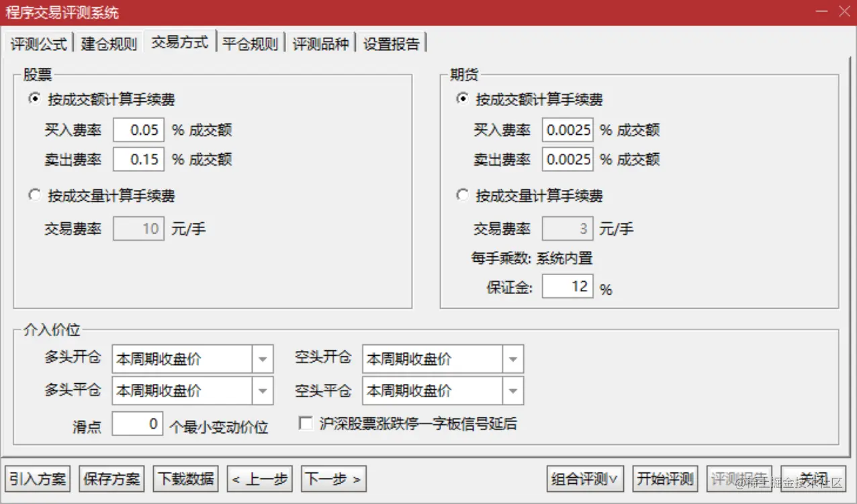This screenshot has height=504, width=857.
Task: Click the 个最小变动价位 label
Action: click(x=219, y=427)
